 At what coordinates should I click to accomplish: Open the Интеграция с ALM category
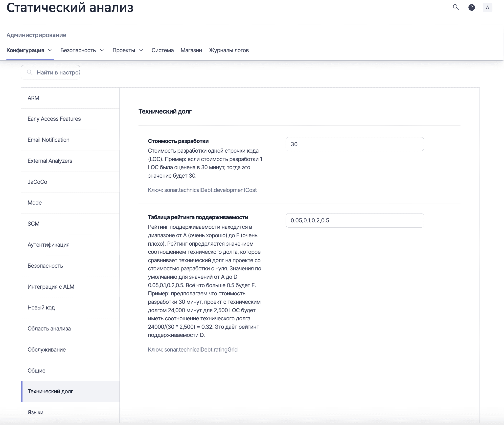[51, 287]
